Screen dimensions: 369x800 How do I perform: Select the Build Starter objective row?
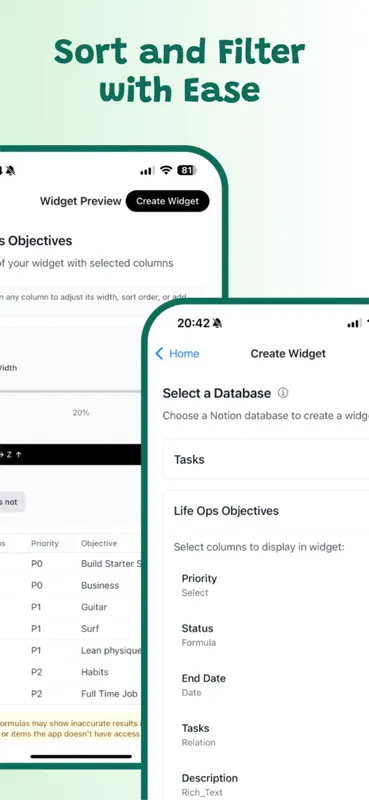pos(70,564)
